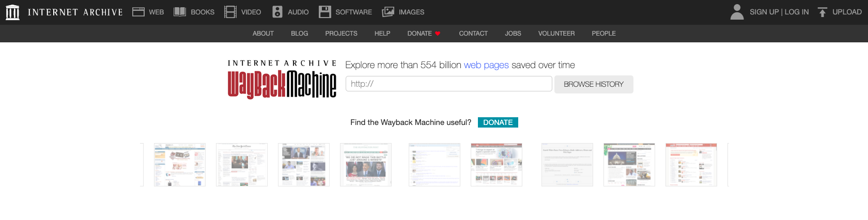The image size is (868, 220).
Task: Click the Log In link
Action: point(797,12)
